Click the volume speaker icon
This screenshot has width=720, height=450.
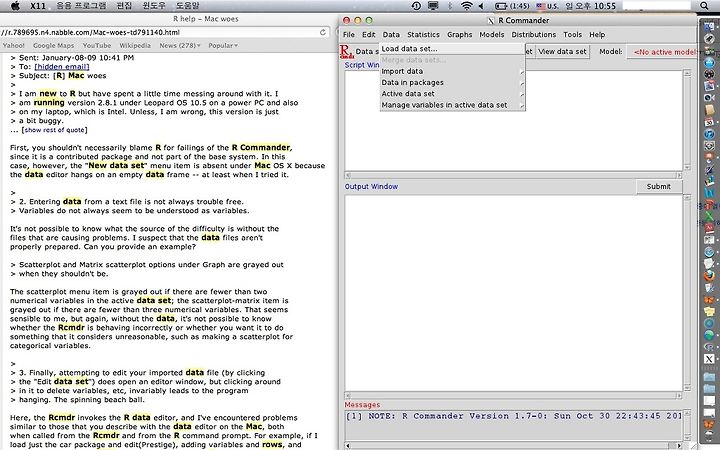click(482, 6)
